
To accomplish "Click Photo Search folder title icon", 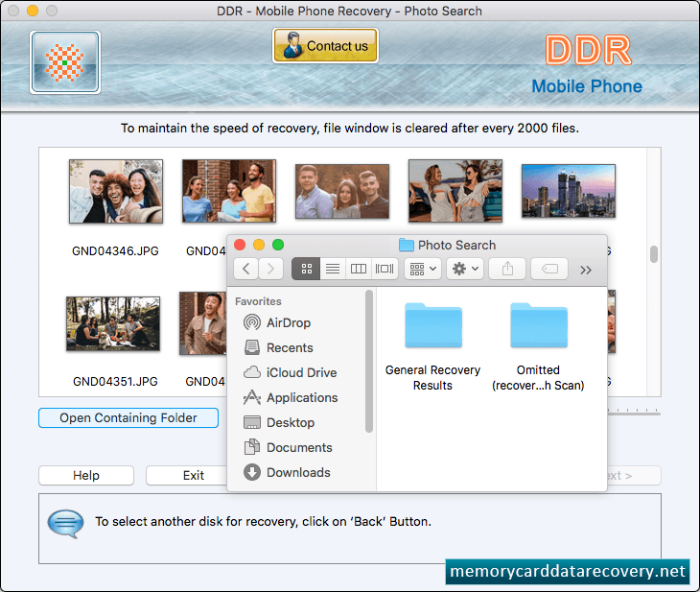I will [x=406, y=245].
